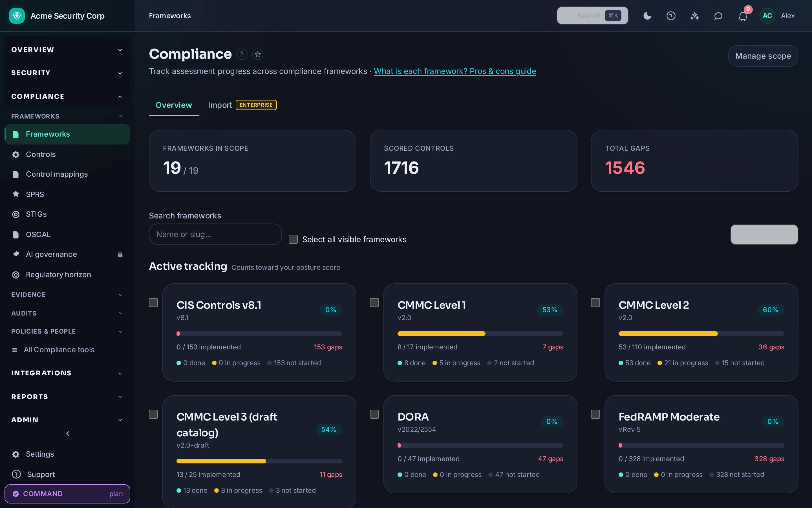The image size is (812, 508).
Task: Open the global Search button
Action: tap(592, 16)
